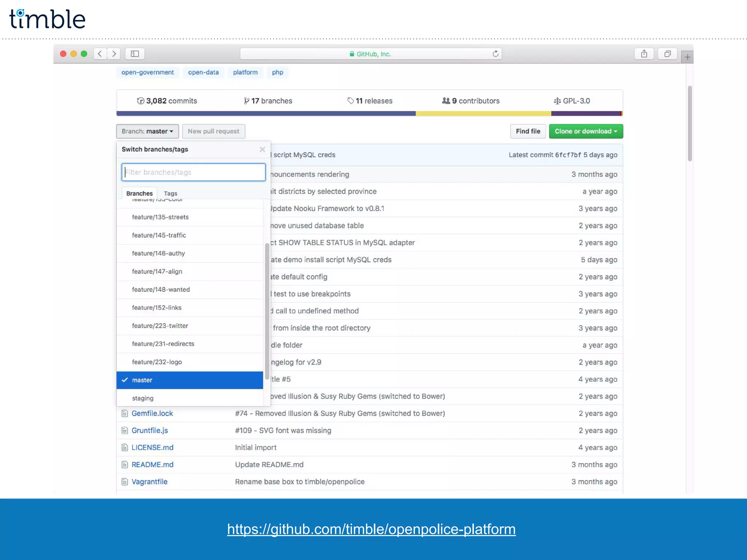
Task: Click Safari's back navigation arrow
Action: [100, 54]
